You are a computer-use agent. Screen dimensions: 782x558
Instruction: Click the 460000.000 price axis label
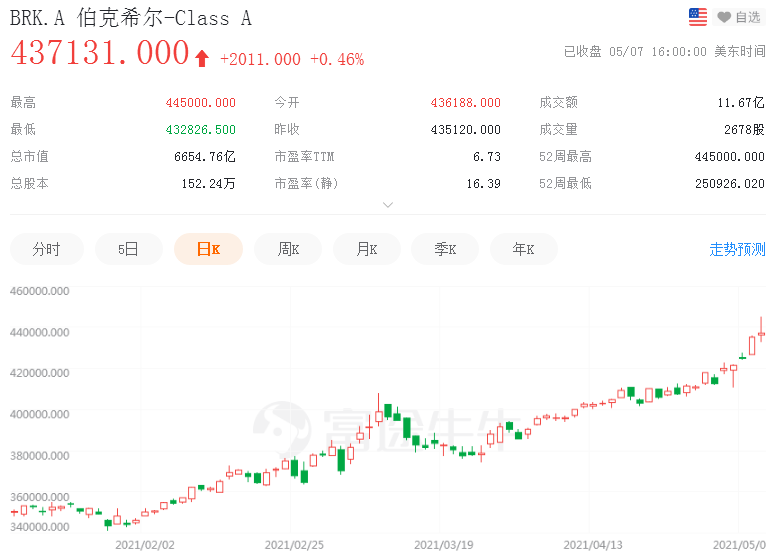39,291
